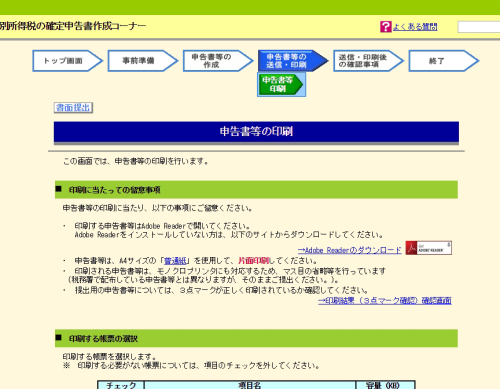Open the 印刷結果(3点マーク確認)確認画面 link
500x389 pixels.
pos(385,301)
